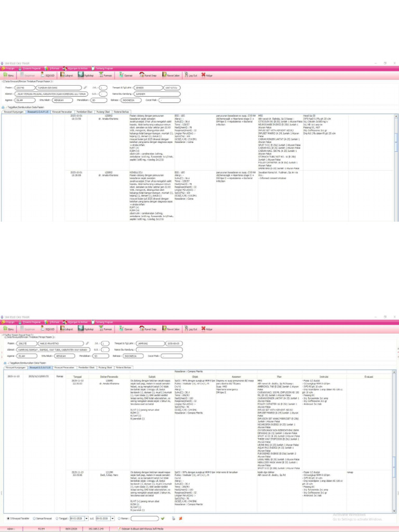Image resolution: width=399 pixels, height=532 pixels.
Task: Open Tentang Program menu in Harjo Prayetno window
Action: click(x=102, y=322)
